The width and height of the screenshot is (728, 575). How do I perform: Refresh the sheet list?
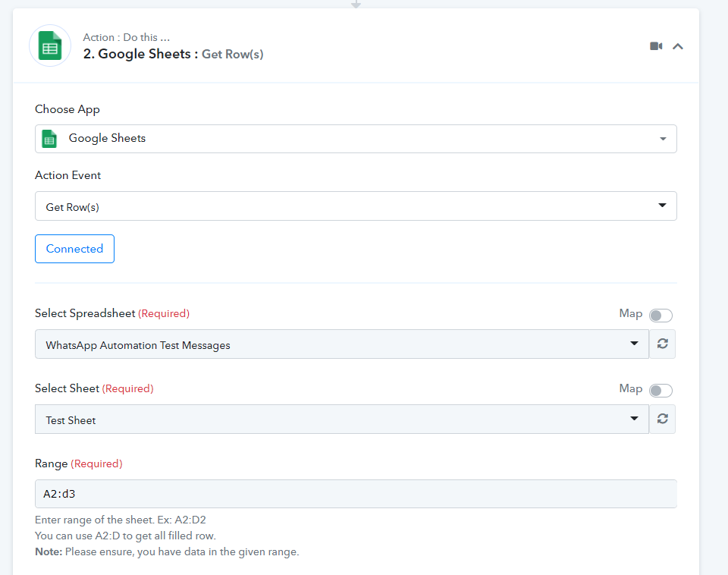point(662,419)
